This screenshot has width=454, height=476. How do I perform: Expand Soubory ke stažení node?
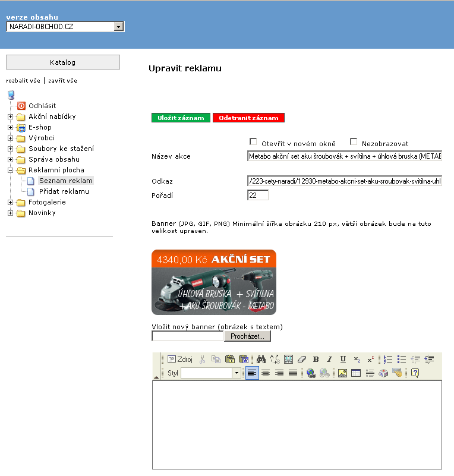pyautogui.click(x=10, y=149)
